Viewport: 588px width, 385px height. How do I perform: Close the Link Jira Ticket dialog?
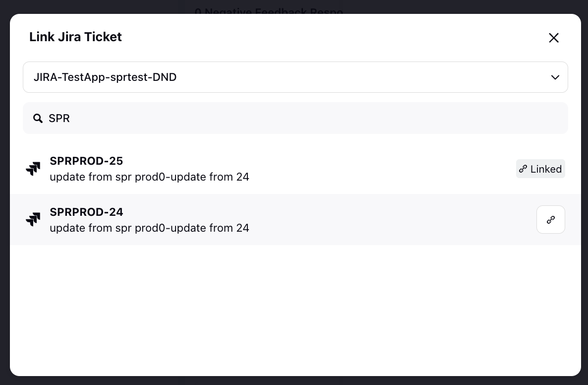coord(553,38)
